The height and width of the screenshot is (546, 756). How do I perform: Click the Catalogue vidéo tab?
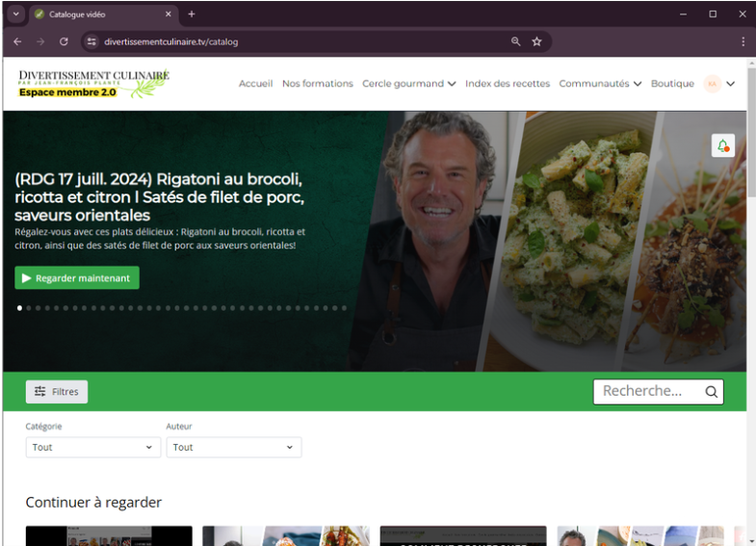104,14
